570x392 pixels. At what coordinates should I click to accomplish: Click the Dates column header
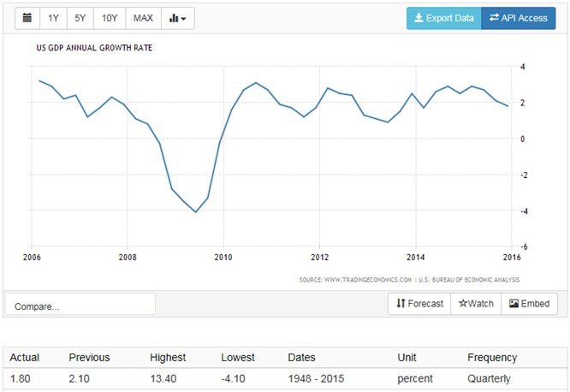(301, 358)
